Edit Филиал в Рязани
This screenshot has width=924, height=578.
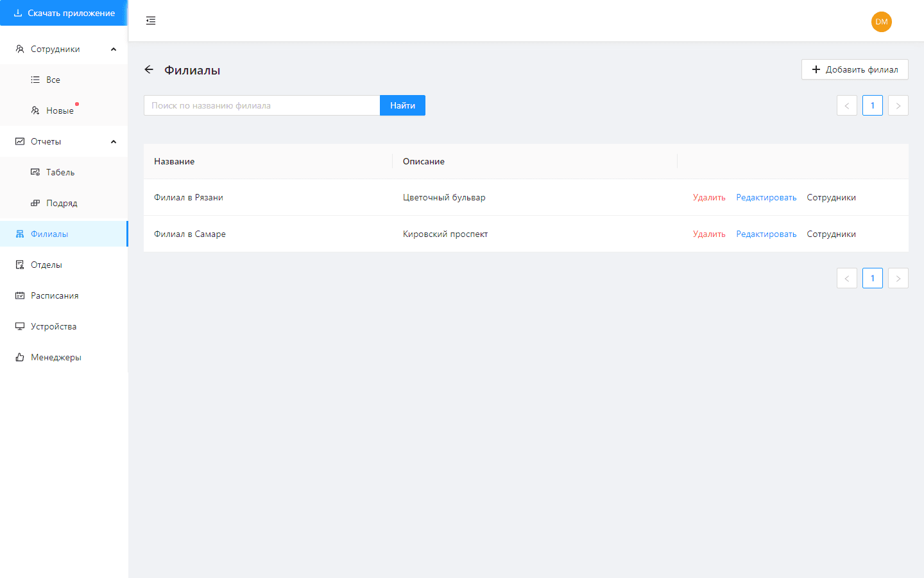(x=766, y=197)
